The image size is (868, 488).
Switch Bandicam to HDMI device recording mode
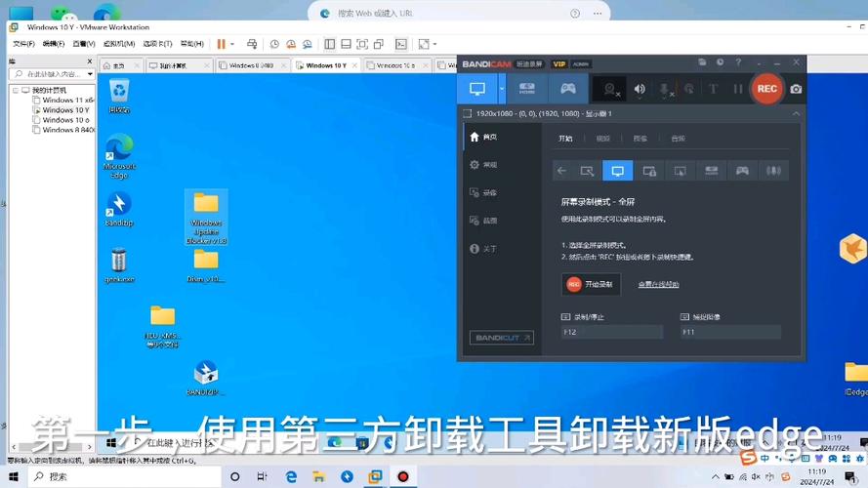coord(526,89)
